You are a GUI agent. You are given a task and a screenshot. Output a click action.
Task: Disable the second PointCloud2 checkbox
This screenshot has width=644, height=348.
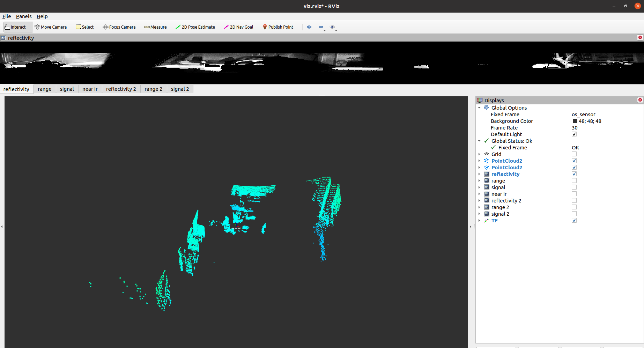[574, 167]
